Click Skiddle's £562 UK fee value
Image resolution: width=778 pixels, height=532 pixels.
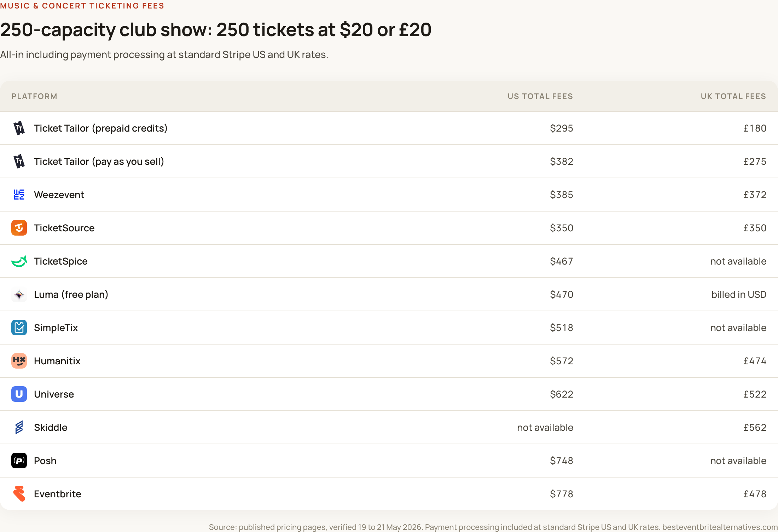pos(755,427)
